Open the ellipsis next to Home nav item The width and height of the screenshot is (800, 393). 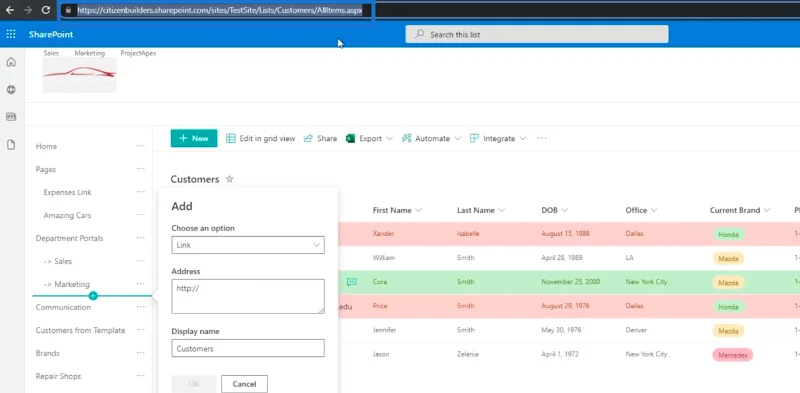click(141, 146)
